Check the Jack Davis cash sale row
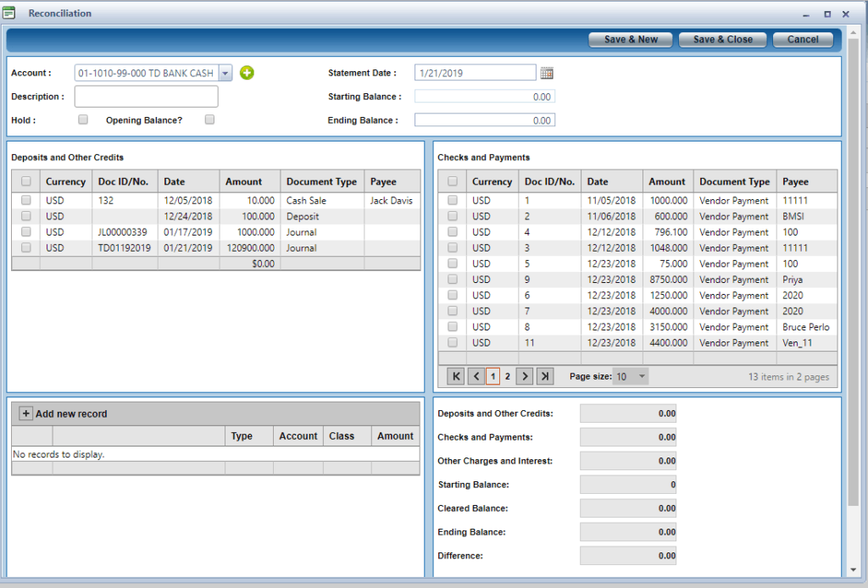Screen dimensions: 868x588 click(26, 201)
